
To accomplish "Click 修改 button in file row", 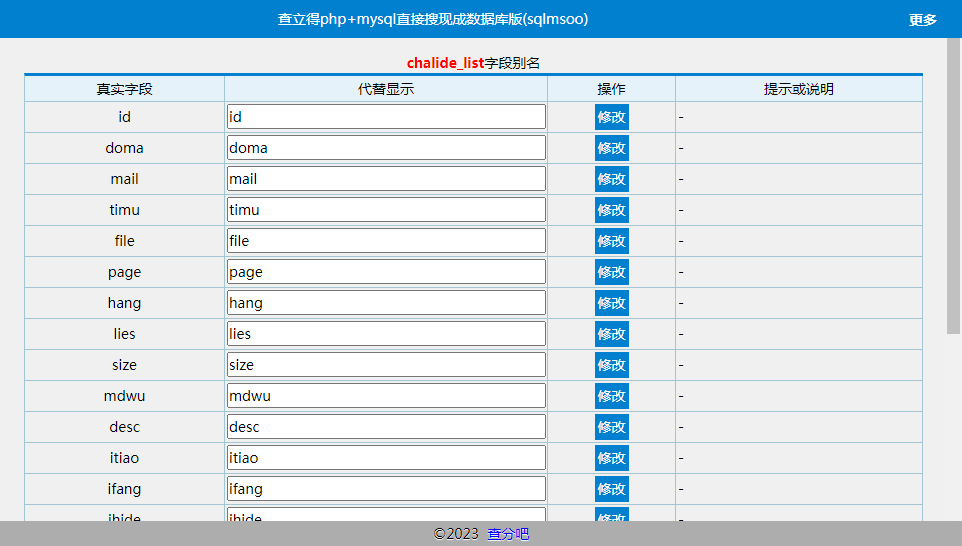I will (611, 241).
